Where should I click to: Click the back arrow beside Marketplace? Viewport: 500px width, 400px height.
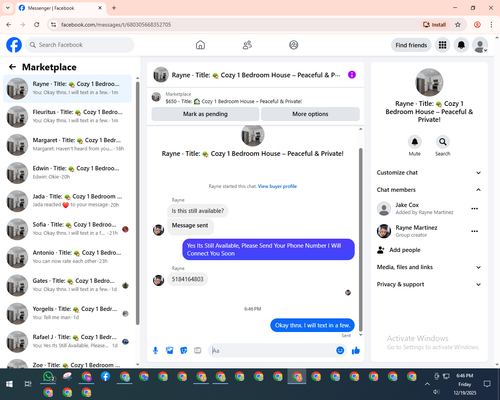[x=12, y=67]
